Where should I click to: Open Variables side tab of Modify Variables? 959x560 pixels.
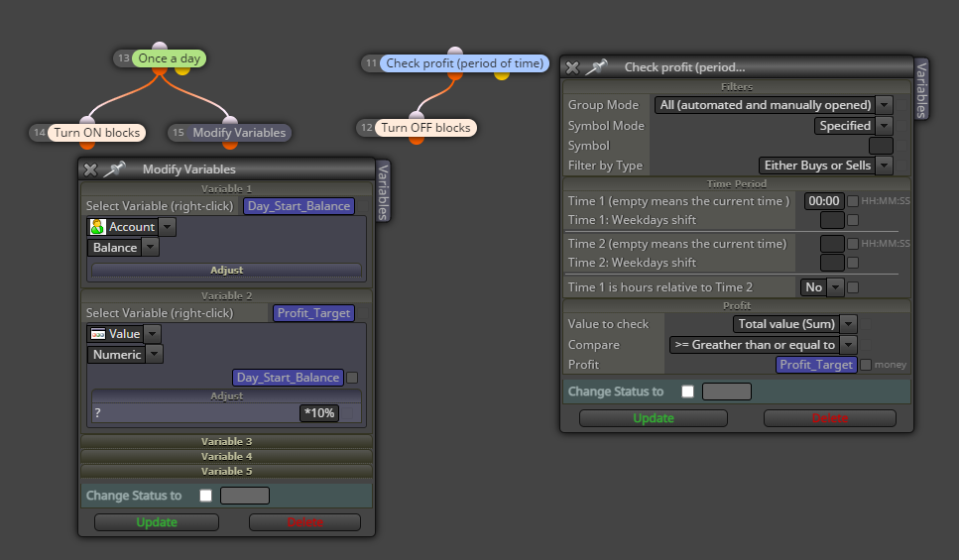(x=383, y=191)
